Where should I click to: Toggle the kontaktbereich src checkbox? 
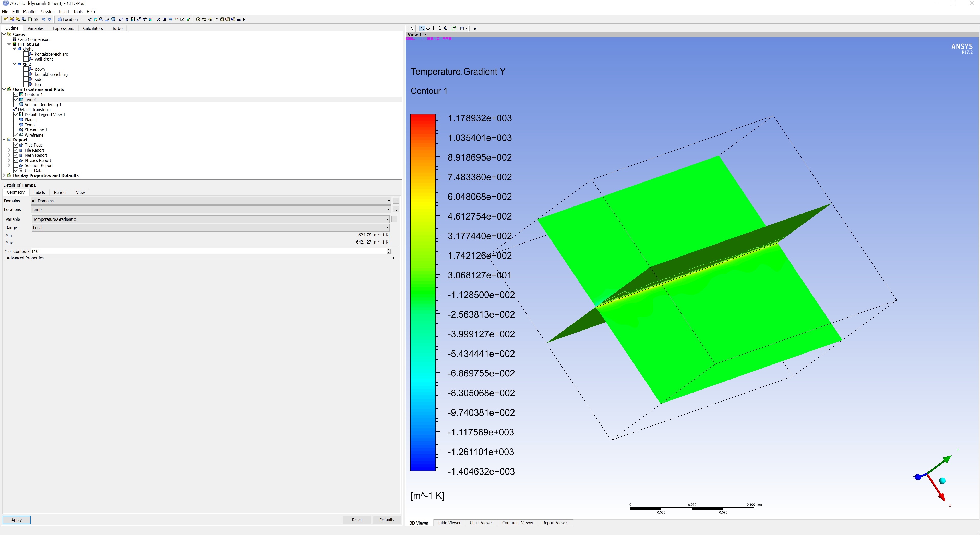click(26, 54)
